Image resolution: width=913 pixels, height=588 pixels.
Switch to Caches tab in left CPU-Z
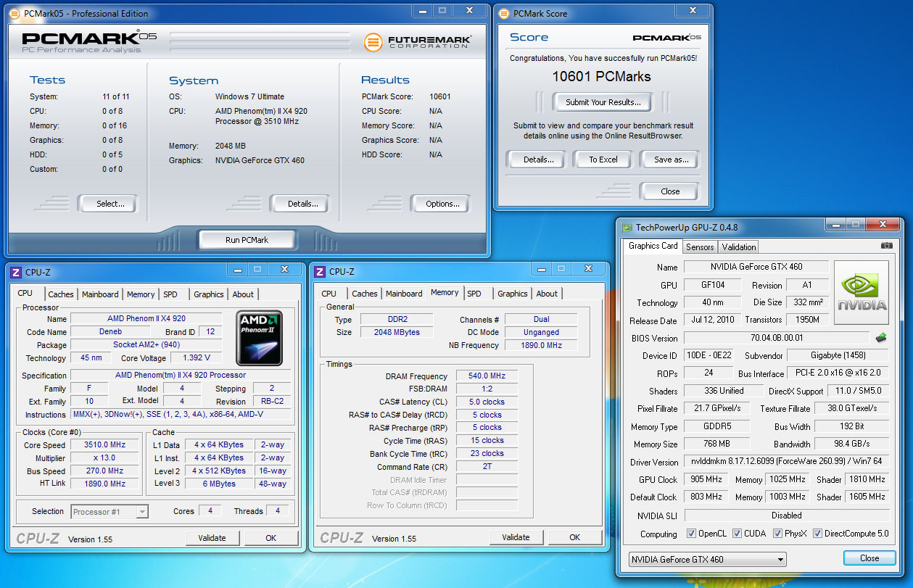[61, 294]
